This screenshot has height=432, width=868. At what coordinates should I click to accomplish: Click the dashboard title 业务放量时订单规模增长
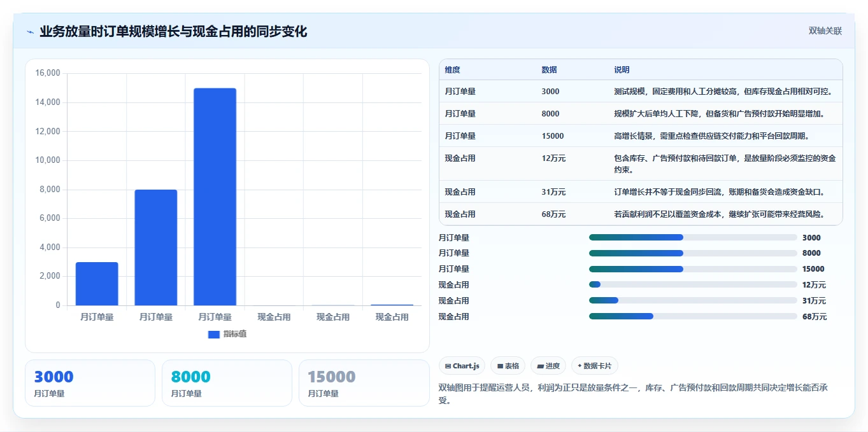[173, 32]
